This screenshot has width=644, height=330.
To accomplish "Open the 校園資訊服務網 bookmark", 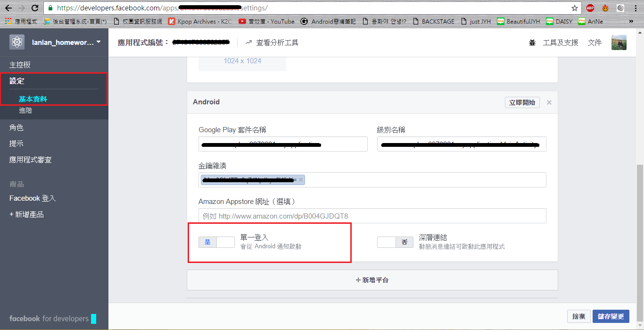I will tap(138, 21).
